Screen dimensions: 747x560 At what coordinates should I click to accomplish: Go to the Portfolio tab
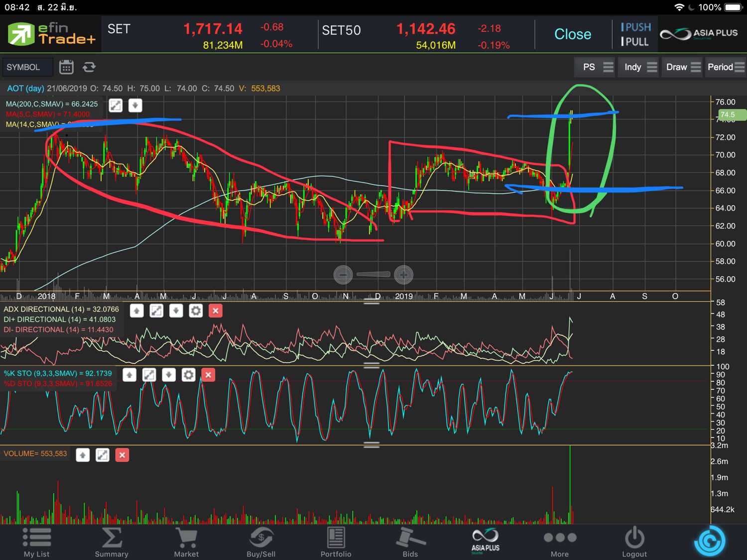tap(336, 542)
